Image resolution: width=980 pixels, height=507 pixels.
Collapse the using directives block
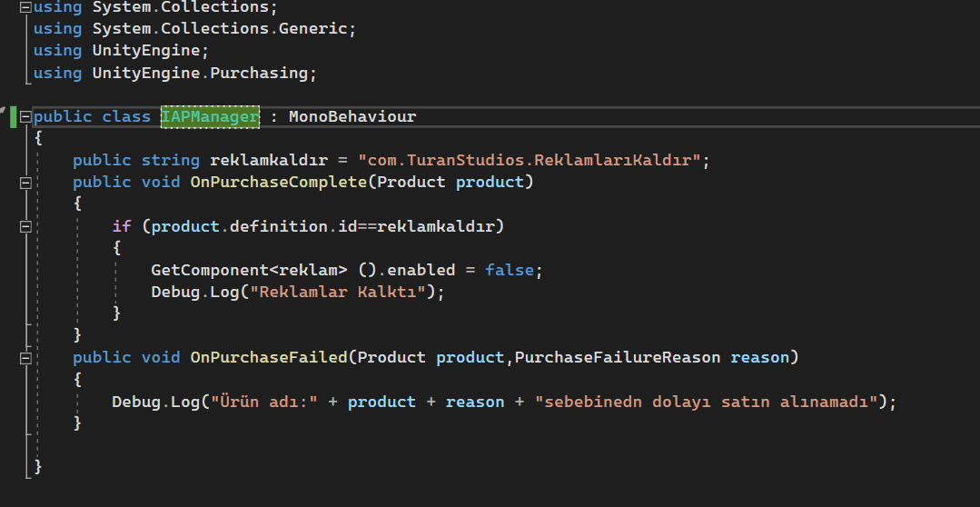click(x=25, y=7)
